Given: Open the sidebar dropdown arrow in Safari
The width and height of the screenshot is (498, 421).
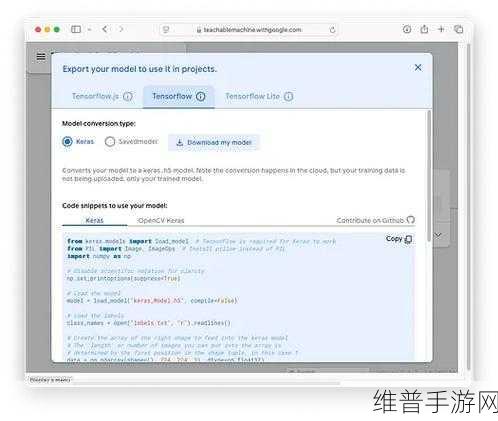Looking at the screenshot, I should pyautogui.click(x=89, y=30).
